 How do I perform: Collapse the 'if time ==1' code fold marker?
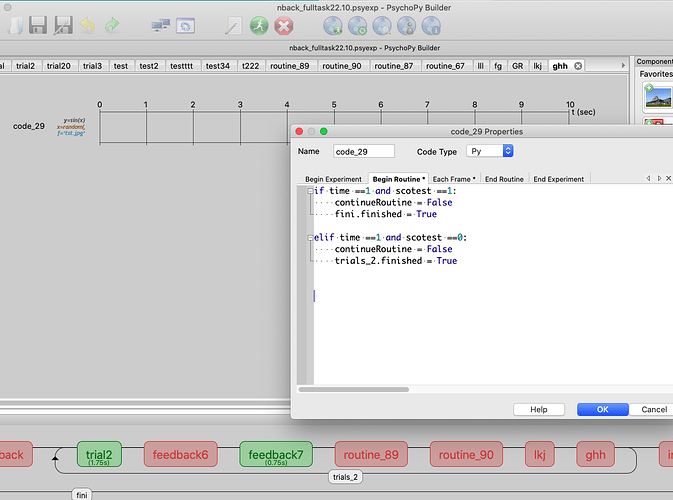(x=310, y=191)
